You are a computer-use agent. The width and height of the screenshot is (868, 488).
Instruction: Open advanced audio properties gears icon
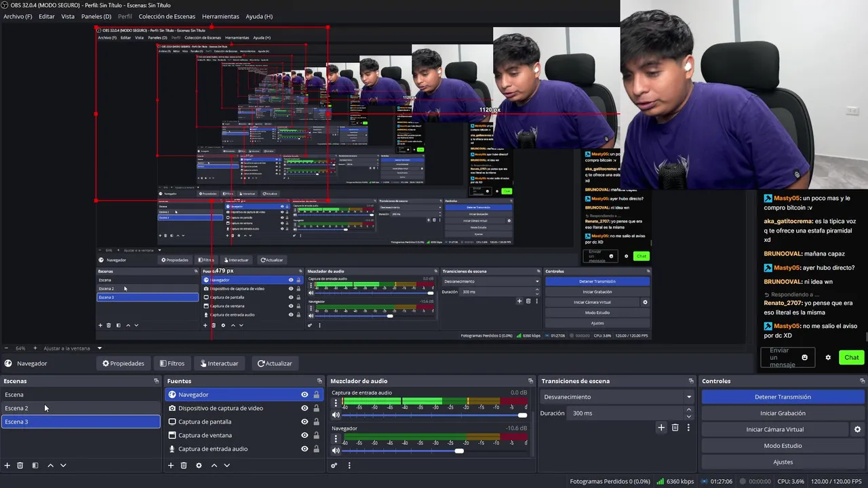tap(334, 466)
